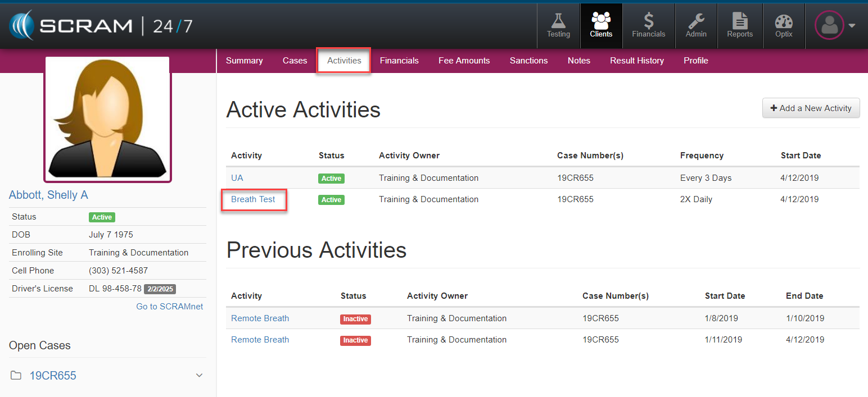The image size is (868, 397).
Task: Click the SCRAM 24/7 logo
Action: [x=101, y=26]
